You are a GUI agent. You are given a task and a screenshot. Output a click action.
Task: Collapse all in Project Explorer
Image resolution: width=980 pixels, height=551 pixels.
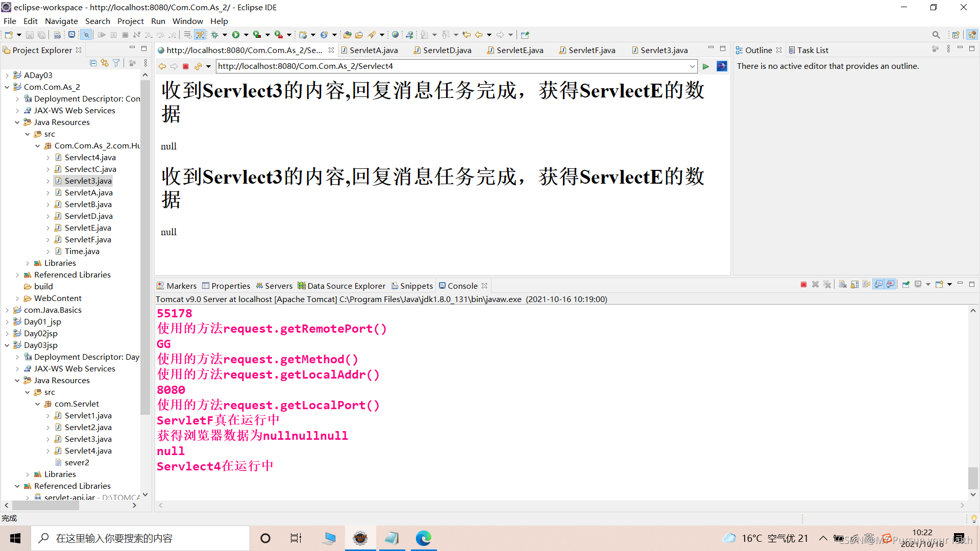tap(93, 63)
